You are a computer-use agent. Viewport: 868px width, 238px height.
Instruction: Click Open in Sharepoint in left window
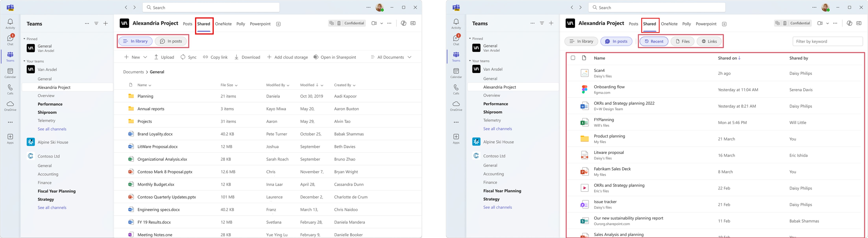coord(335,57)
